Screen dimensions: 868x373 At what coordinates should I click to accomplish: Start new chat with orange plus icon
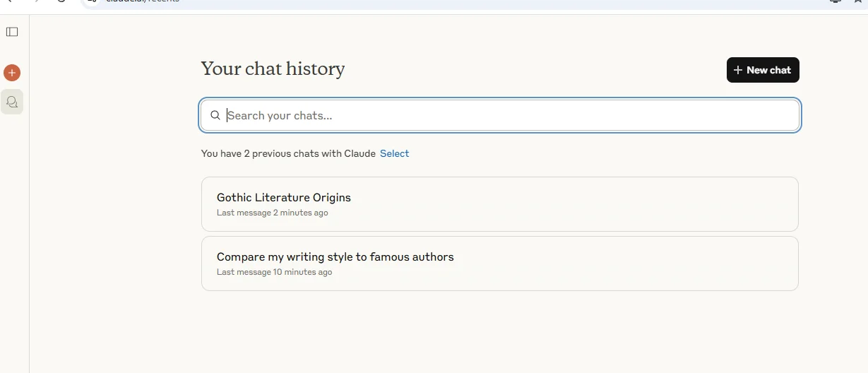[12, 73]
